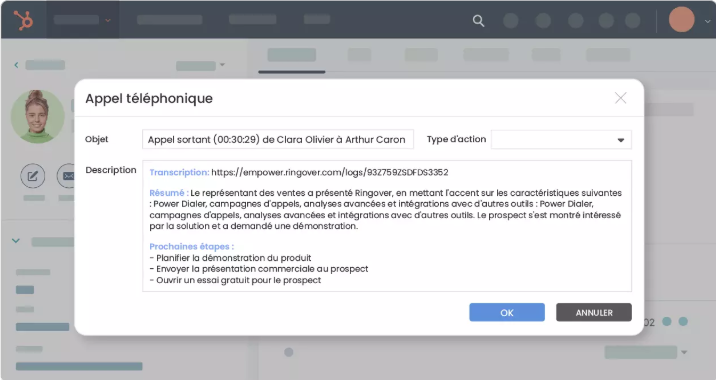Click the 'Résumé :' label

coord(169,193)
